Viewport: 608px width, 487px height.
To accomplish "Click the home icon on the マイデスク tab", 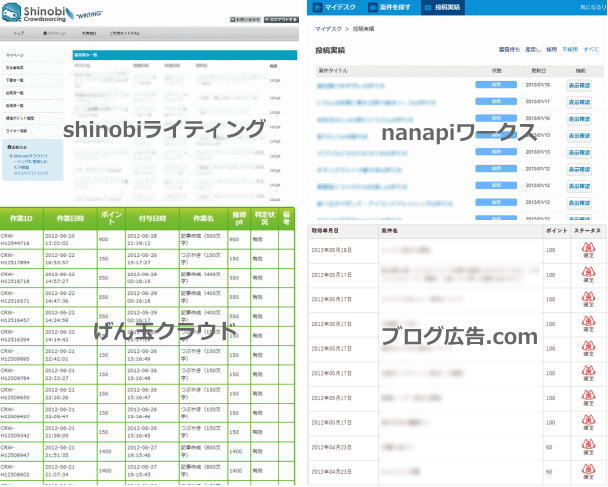I will point(318,7).
